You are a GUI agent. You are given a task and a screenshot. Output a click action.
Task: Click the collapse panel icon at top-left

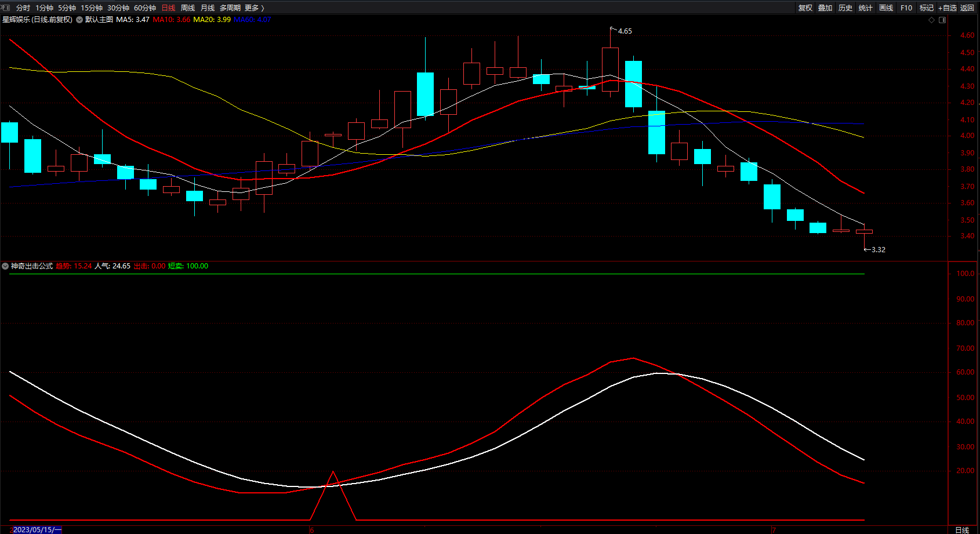point(6,8)
